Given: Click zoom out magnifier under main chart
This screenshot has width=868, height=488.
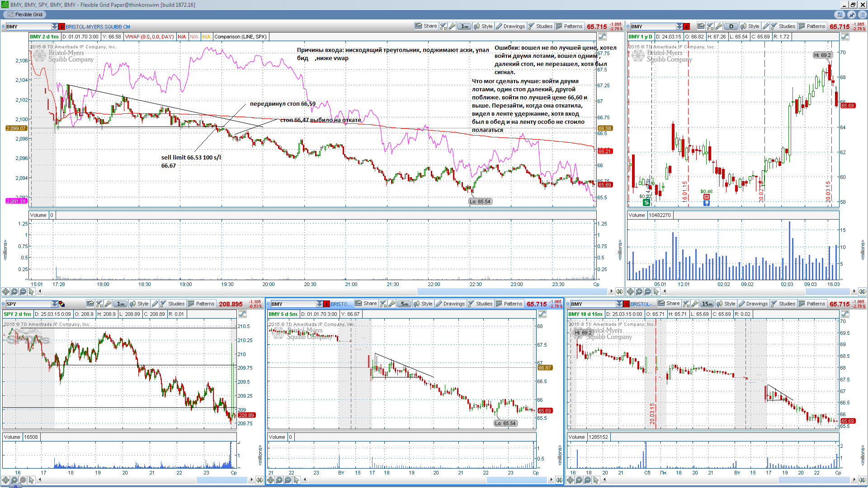Looking at the screenshot, I should point(23,292).
